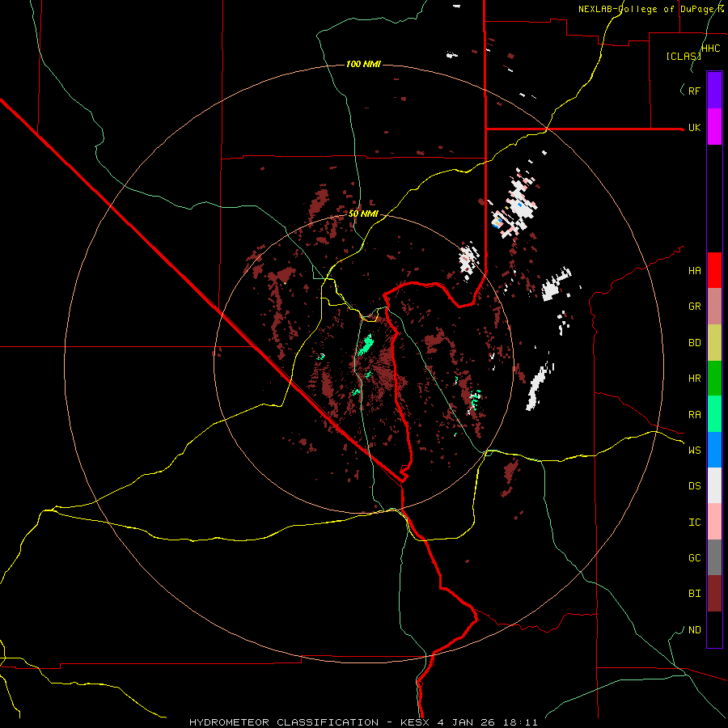Click the "RA" legend label
The height and width of the screenshot is (728, 728).
(x=694, y=415)
